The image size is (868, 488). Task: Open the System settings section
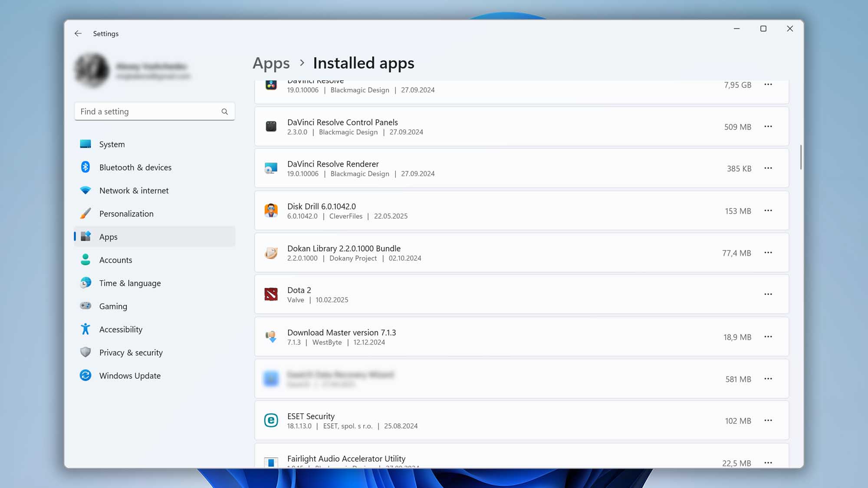click(x=155, y=144)
